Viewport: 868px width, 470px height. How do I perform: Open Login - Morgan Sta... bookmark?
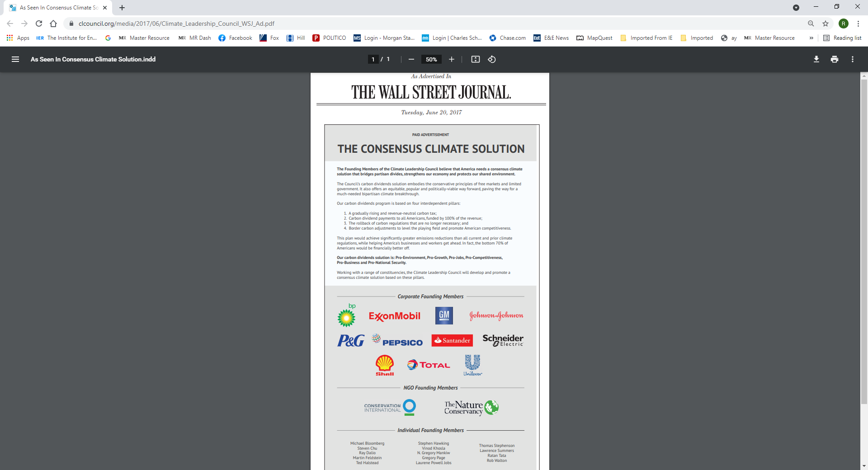384,38
